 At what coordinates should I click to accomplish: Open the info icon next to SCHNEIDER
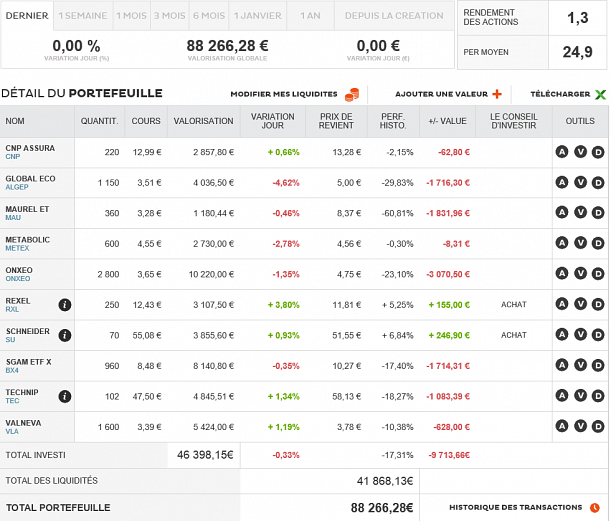click(65, 335)
